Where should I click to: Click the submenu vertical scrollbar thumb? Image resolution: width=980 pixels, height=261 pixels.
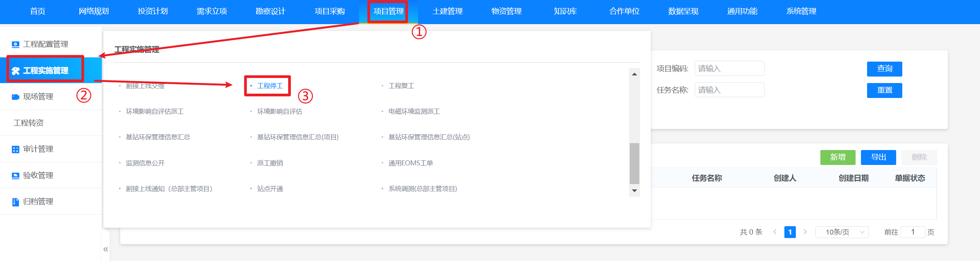click(634, 164)
